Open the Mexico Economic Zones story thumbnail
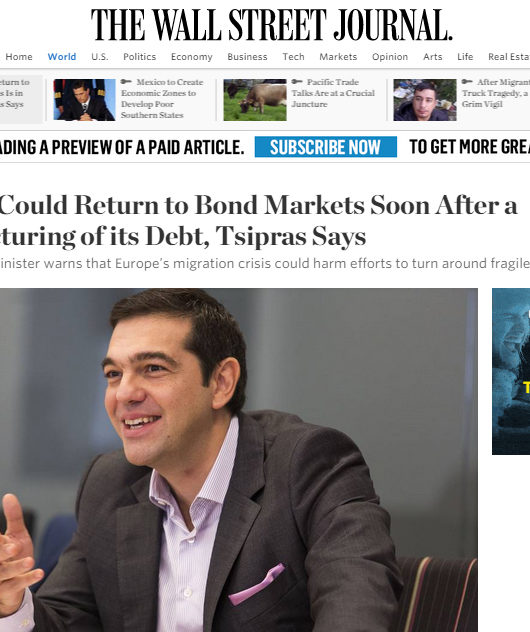 pyautogui.click(x=84, y=100)
